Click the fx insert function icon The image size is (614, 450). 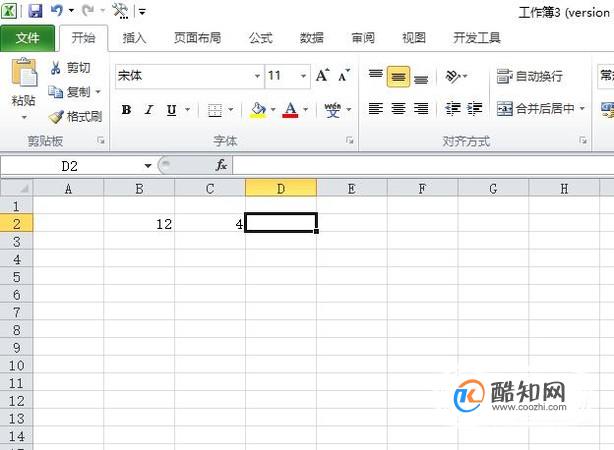pyautogui.click(x=221, y=165)
